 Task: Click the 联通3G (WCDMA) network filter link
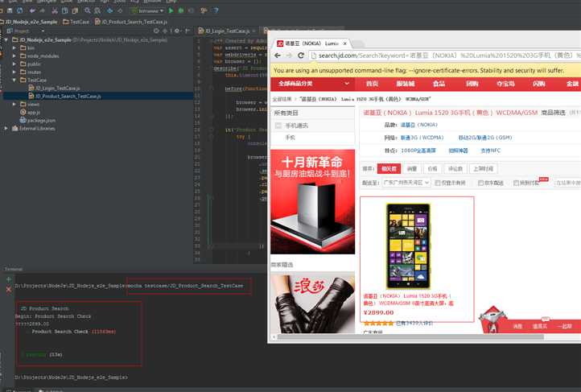pyautogui.click(x=422, y=138)
